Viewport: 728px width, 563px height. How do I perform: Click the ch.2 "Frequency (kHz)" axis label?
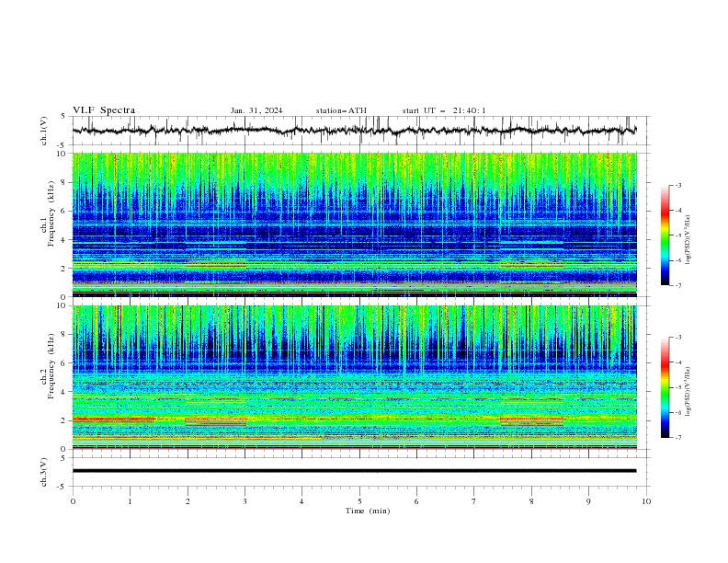[x=51, y=366]
